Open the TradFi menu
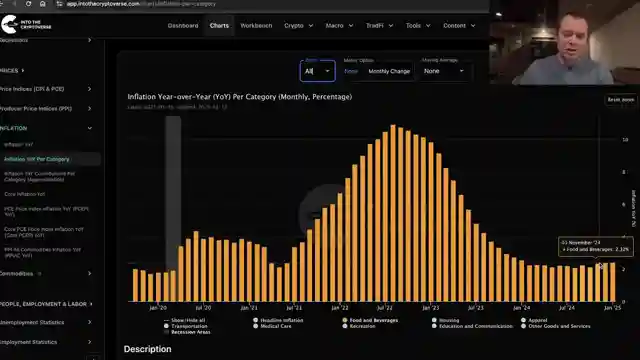Viewport: 640px width, 360px height. tap(379, 25)
